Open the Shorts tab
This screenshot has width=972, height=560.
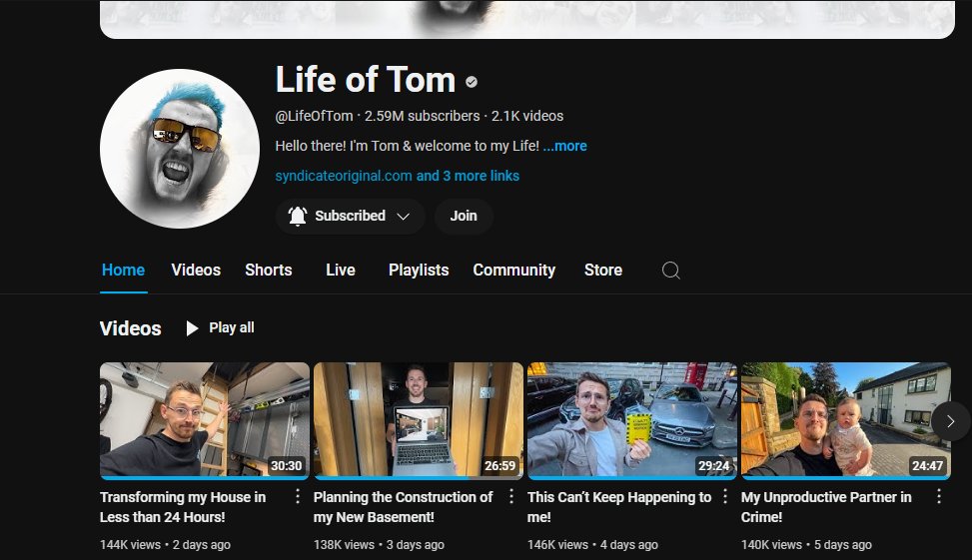(269, 271)
